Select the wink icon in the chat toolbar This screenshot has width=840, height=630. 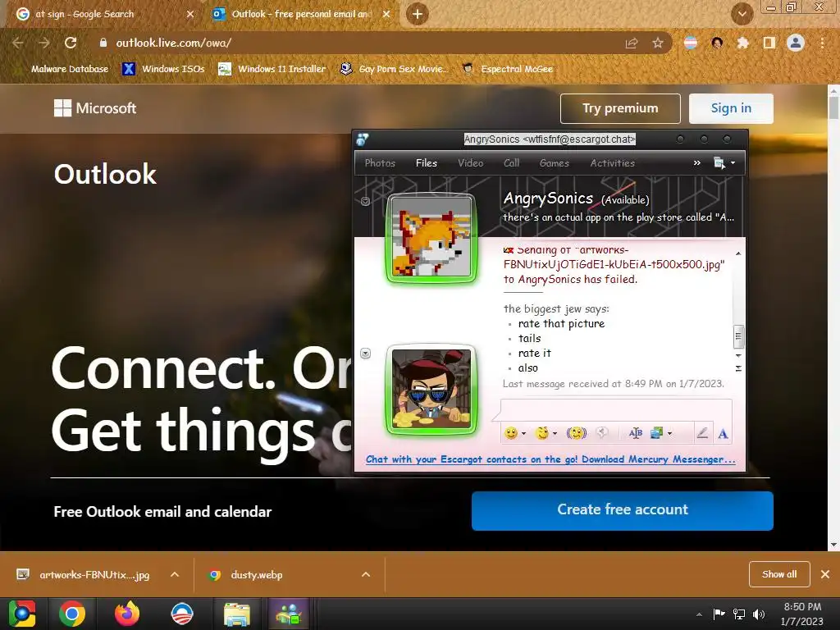click(542, 433)
